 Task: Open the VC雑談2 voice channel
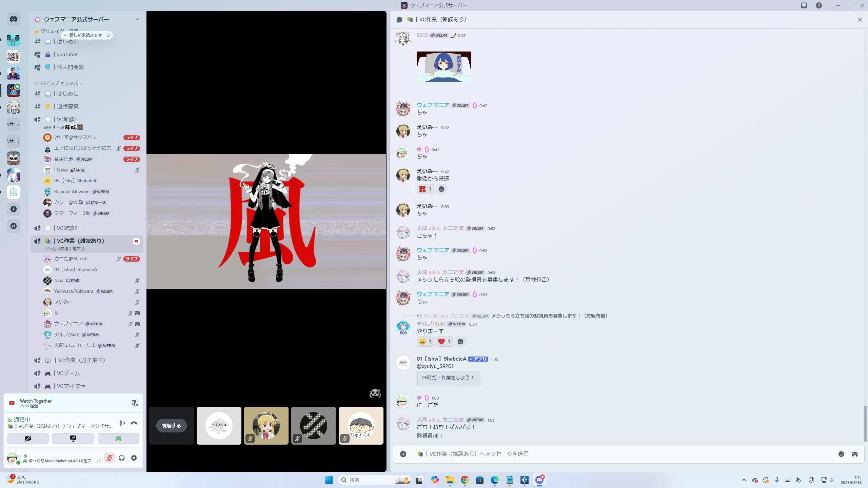[67, 228]
